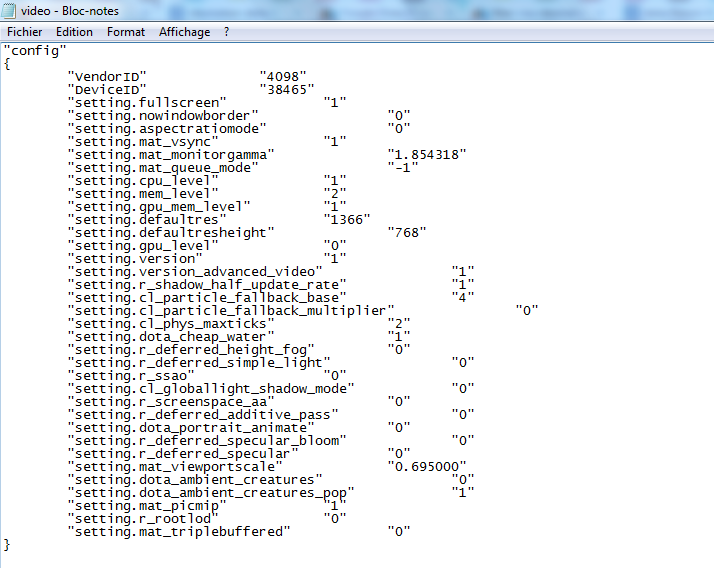Viewport: 714px width, 568px height.
Task: Click the "setting.r_shadow_half_update_rate" key
Action: [207, 285]
